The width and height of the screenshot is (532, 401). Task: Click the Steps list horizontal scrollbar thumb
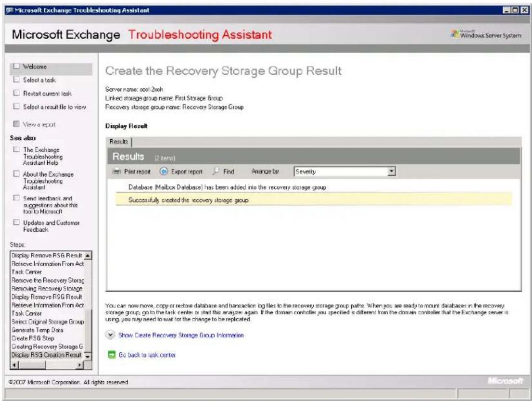point(31,365)
